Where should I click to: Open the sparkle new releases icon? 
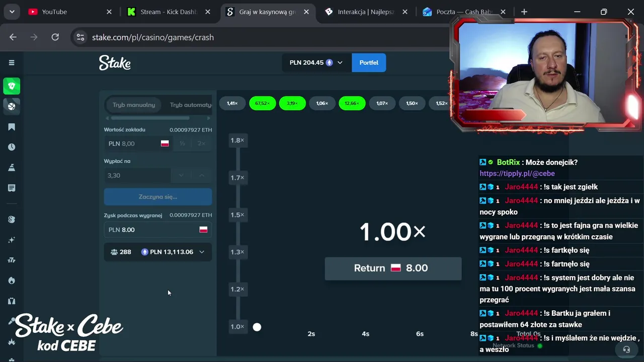(x=12, y=240)
